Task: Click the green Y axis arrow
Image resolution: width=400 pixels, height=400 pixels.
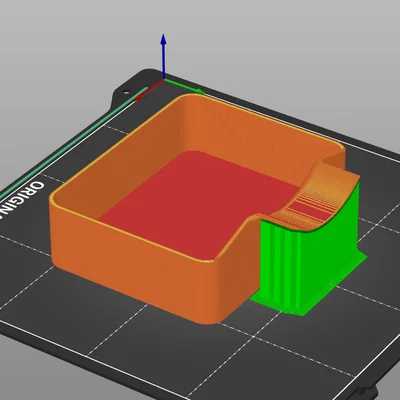Action: point(185,86)
